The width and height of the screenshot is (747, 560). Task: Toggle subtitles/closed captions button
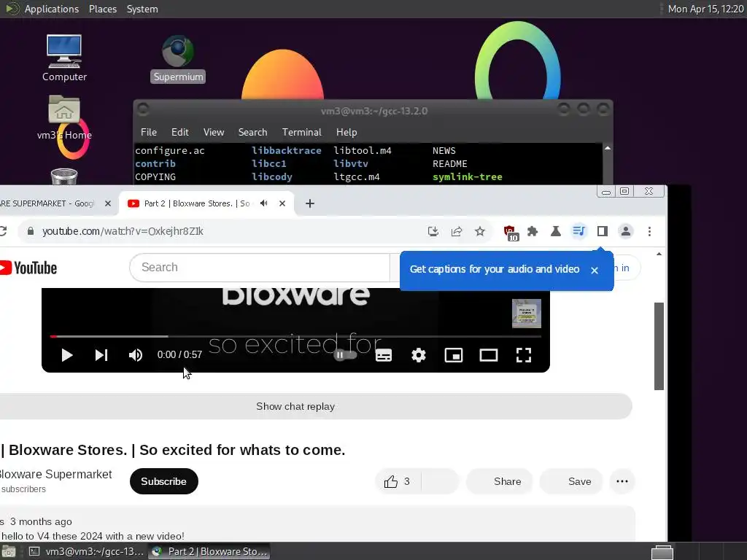click(384, 355)
